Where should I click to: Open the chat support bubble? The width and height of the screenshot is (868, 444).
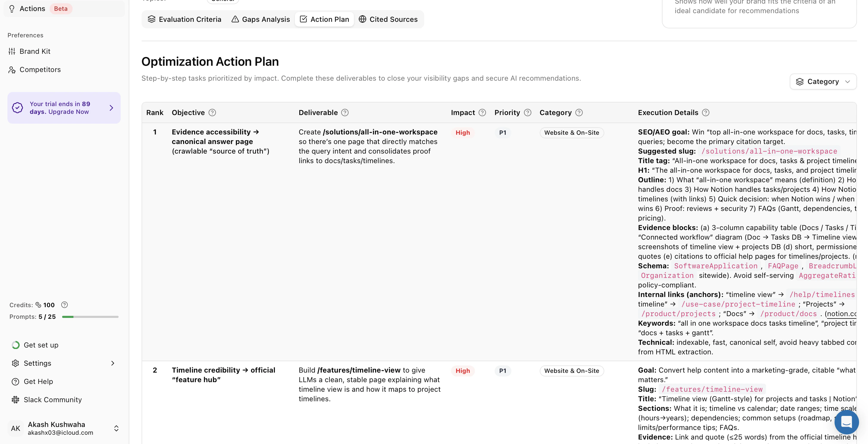(x=846, y=422)
